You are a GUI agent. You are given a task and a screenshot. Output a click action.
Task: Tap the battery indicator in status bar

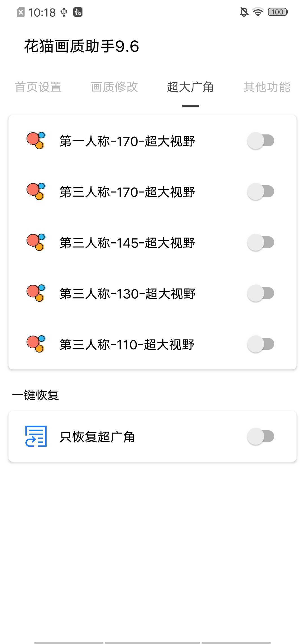coord(278,12)
